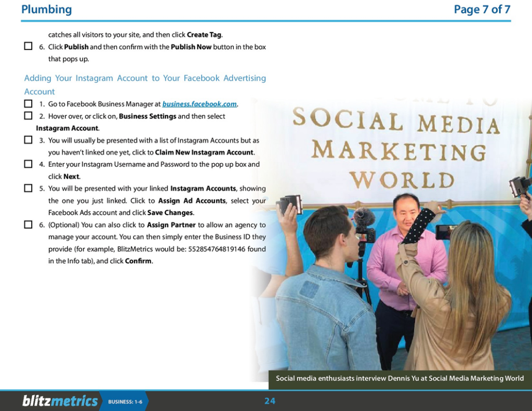Click bold text Confirm in step 6

pyautogui.click(x=138, y=261)
